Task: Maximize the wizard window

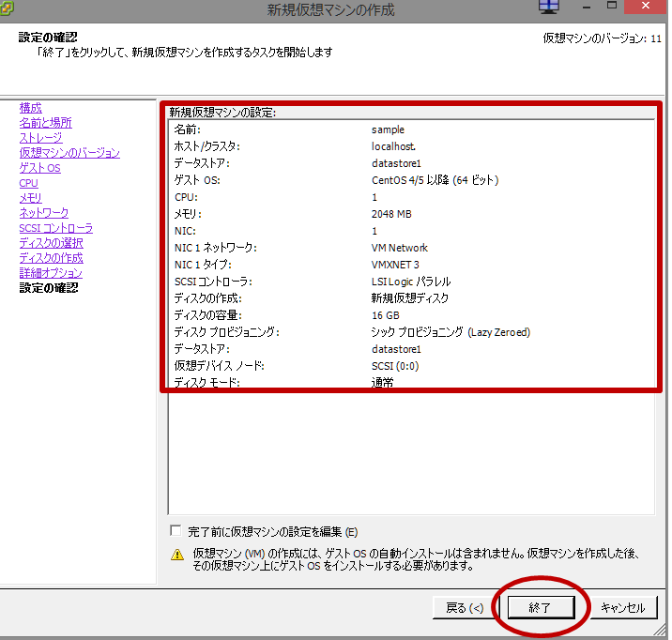Action: click(x=612, y=6)
